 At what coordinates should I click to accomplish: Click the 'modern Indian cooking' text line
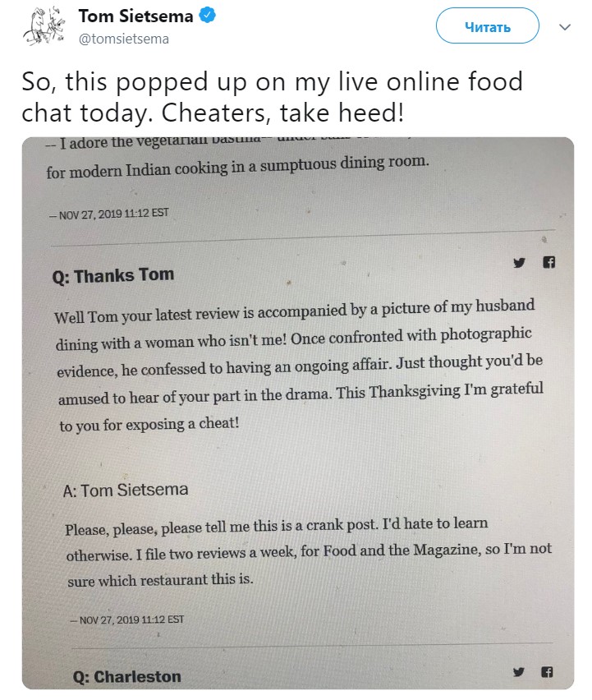pyautogui.click(x=238, y=163)
